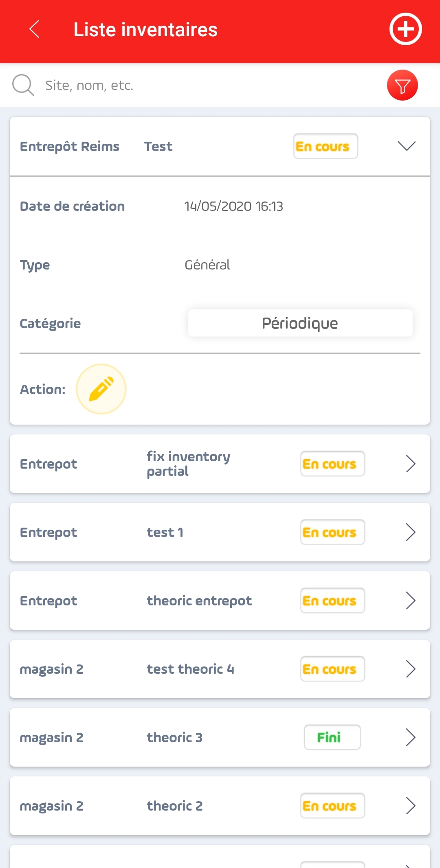Open the red filter funnel button

403,85
